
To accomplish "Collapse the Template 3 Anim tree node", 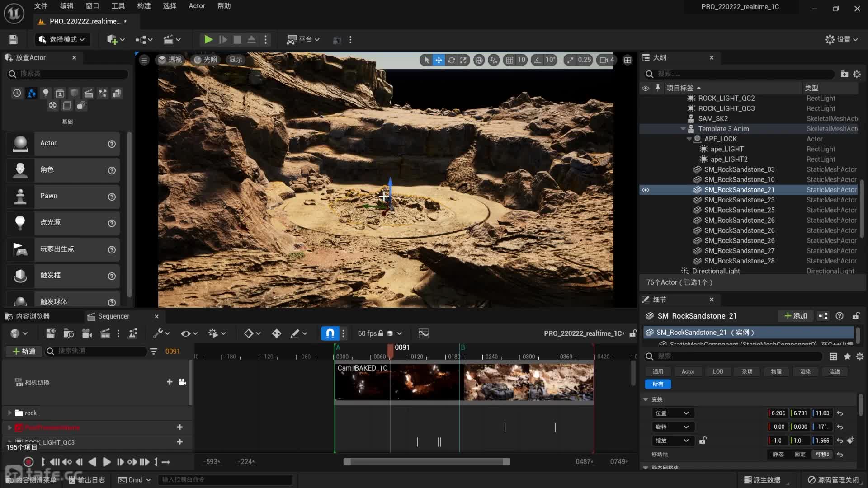I will pyautogui.click(x=683, y=129).
